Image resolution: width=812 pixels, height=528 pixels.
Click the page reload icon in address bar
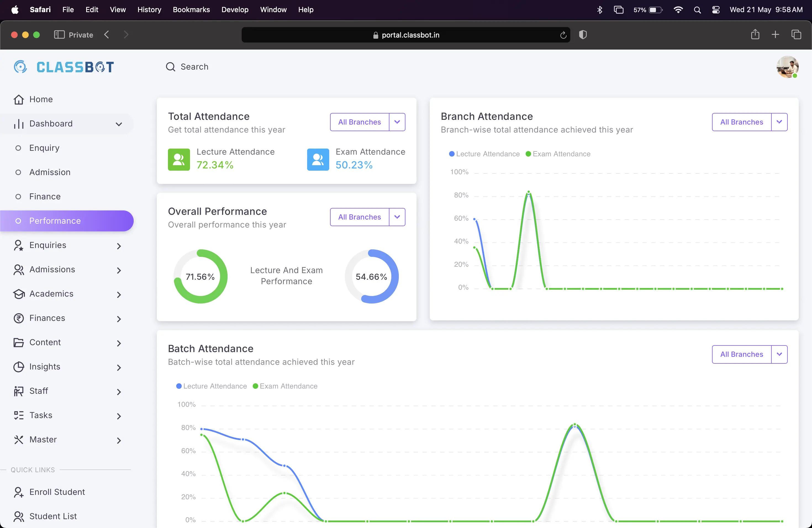click(x=563, y=35)
